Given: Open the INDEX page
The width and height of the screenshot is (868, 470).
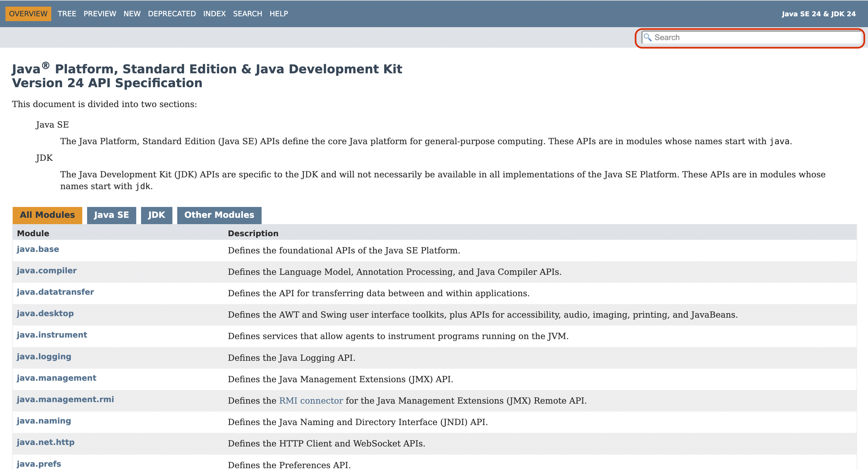Looking at the screenshot, I should (214, 14).
